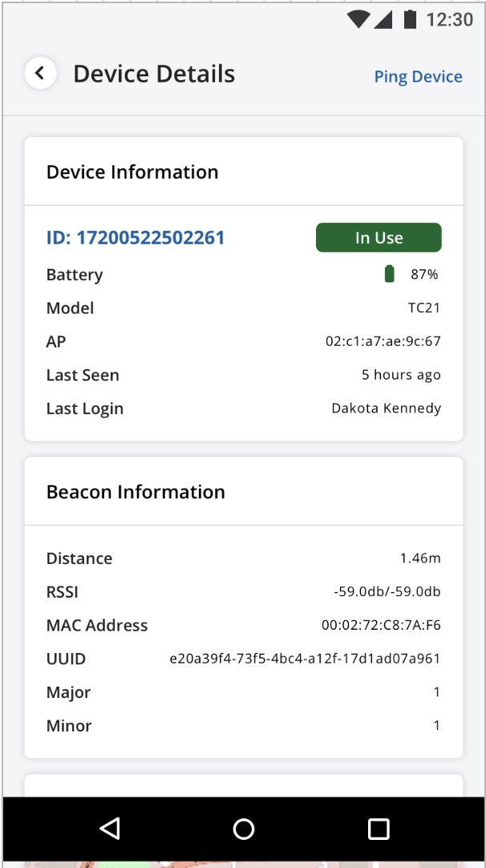The width and height of the screenshot is (486, 868).
Task: Tap the RSSI value -59.0db/-59.0db
Action: click(387, 592)
